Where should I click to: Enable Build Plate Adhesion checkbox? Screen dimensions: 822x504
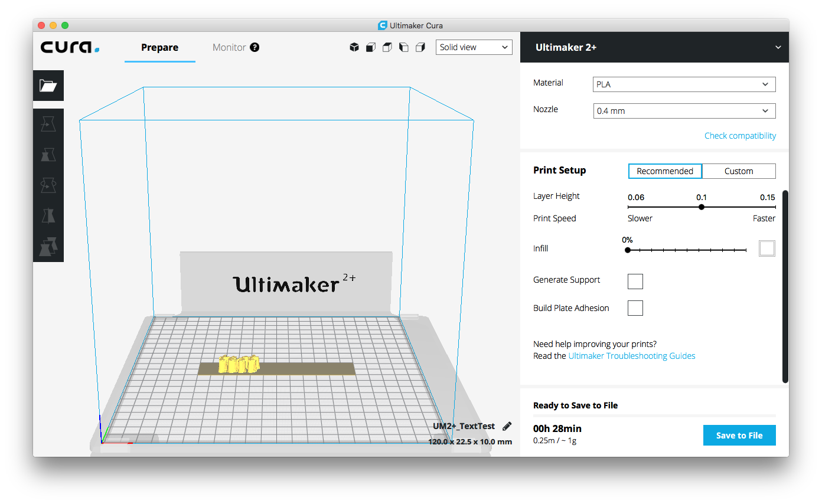tap(635, 308)
